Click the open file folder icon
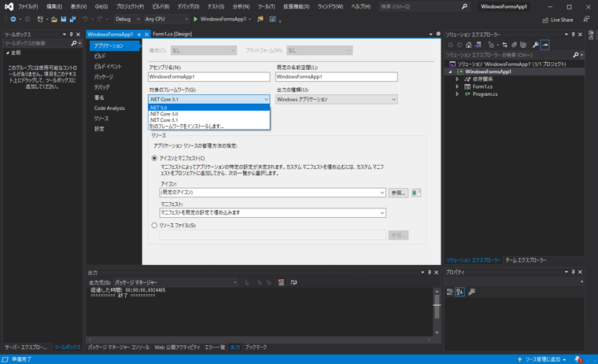This screenshot has height=364, width=598. [54, 19]
